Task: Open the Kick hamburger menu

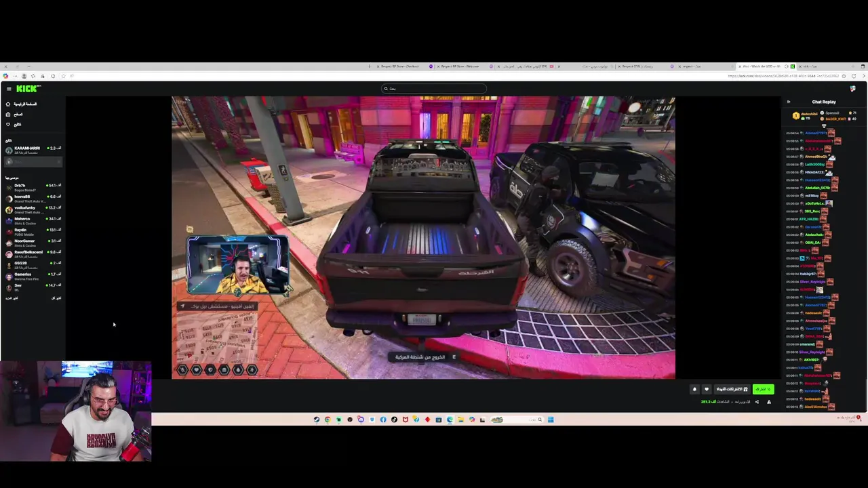Action: [9, 89]
